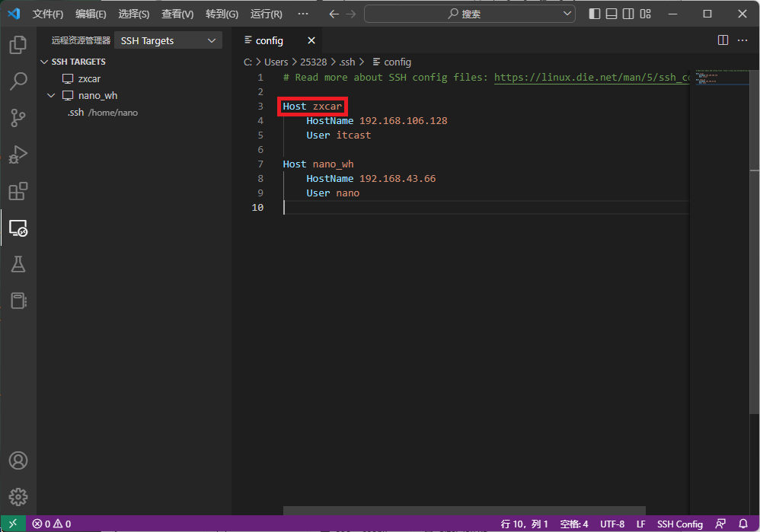Open the Testing flask icon
760x532 pixels.
point(18,264)
